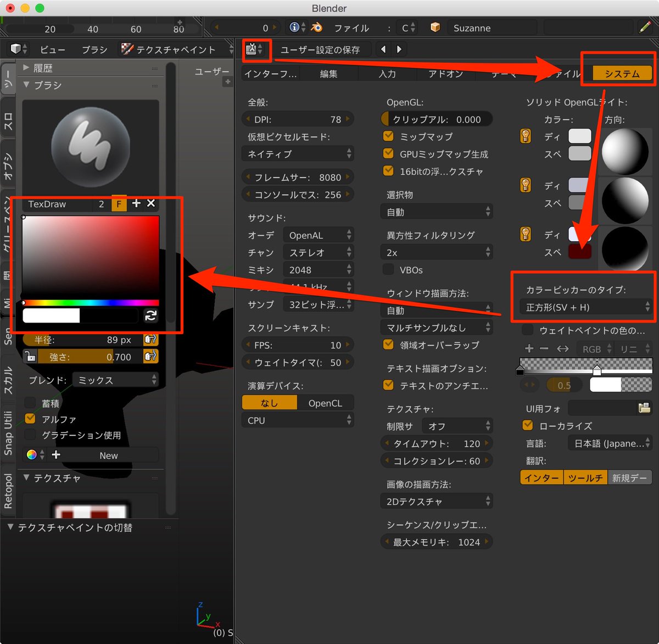This screenshot has height=644, width=659.
Task: Open the virtual pixel mode Native (ネイティブ) dropdown
Action: [297, 153]
